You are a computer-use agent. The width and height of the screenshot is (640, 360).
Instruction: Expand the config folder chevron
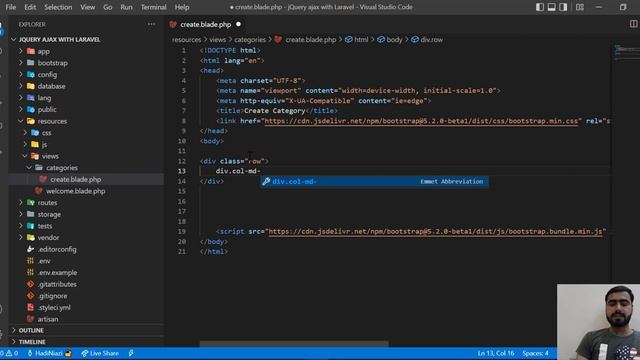(x=21, y=75)
